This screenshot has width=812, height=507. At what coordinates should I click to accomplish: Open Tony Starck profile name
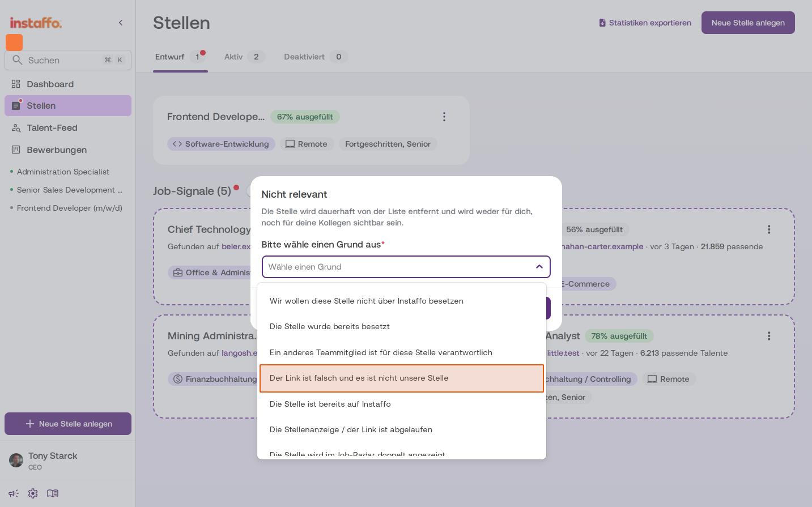pyautogui.click(x=53, y=456)
